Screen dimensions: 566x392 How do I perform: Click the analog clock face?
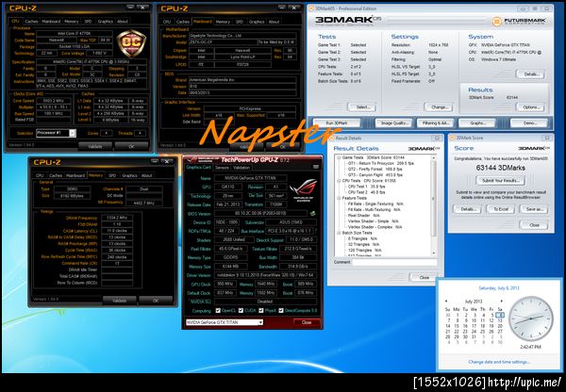pos(530,318)
